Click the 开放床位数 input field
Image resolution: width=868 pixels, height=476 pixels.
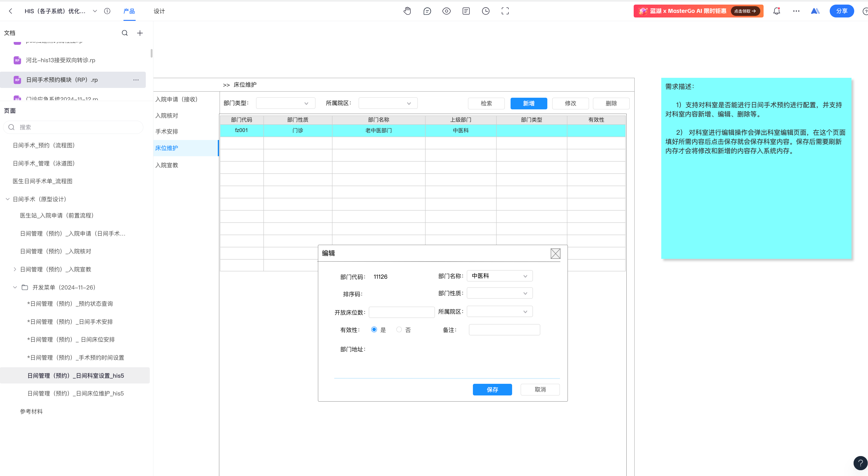pyautogui.click(x=401, y=312)
